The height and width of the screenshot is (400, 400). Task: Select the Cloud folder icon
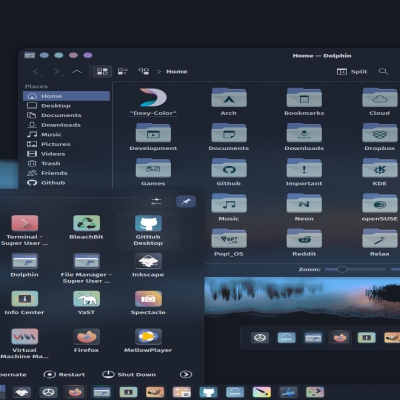coord(380,97)
